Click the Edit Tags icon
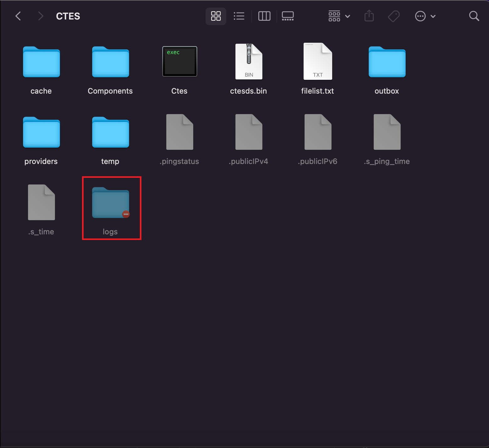 (393, 16)
